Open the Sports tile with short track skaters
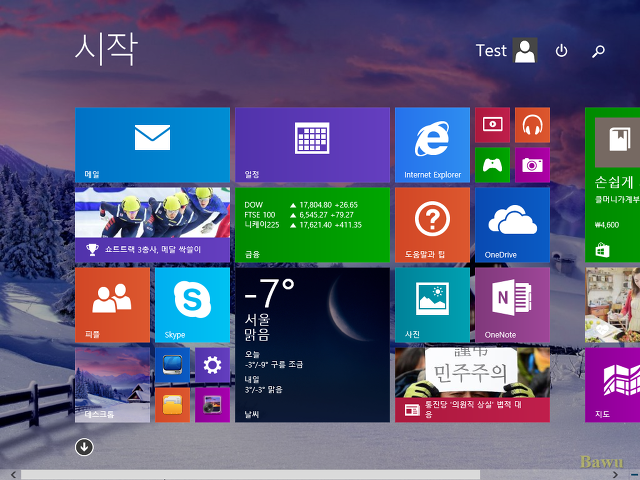This screenshot has width=640, height=480. coord(152,225)
